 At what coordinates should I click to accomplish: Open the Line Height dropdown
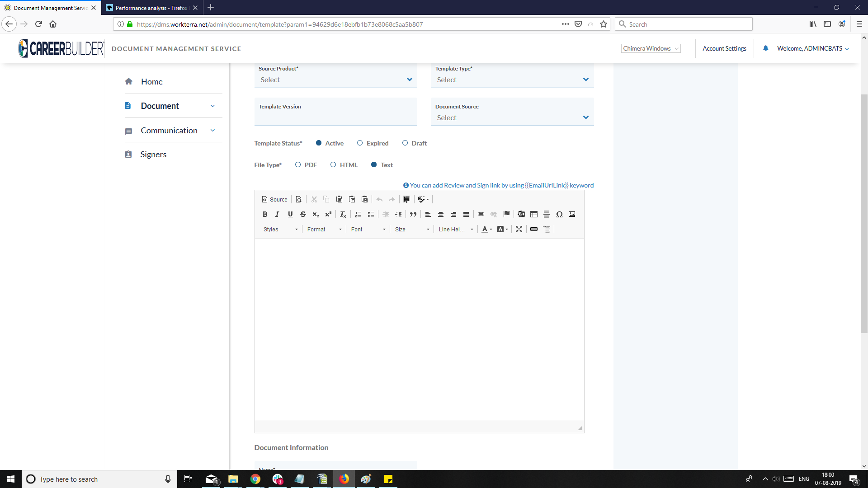[456, 230]
